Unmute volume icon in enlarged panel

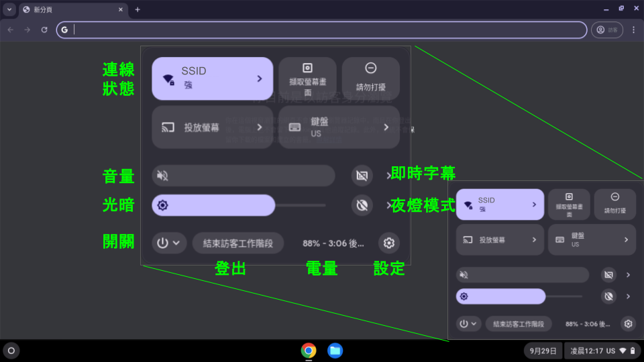[x=162, y=176]
